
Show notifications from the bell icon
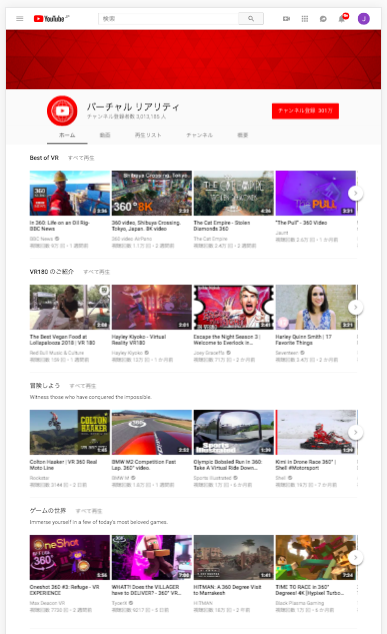342,19
